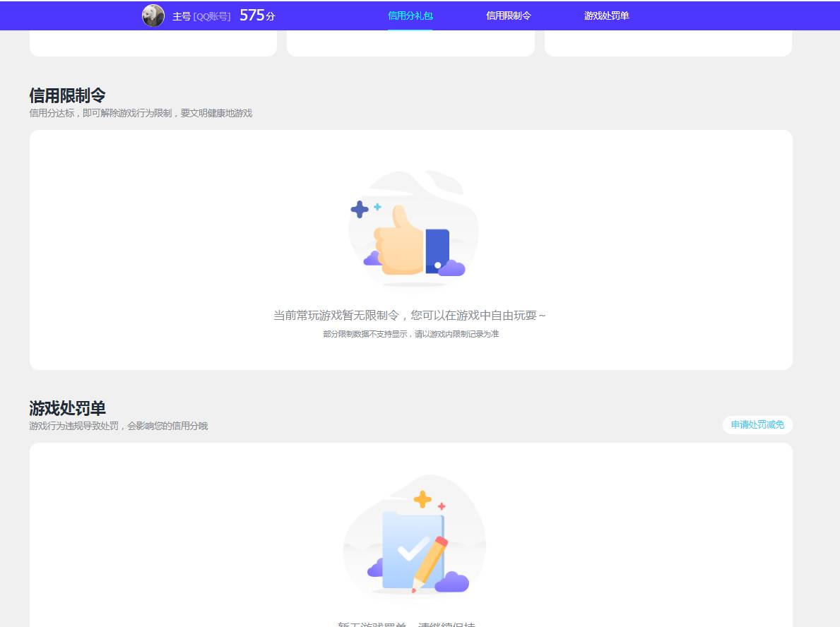The height and width of the screenshot is (627, 840).
Task: Click the 申请处罚减免 button
Action: pos(757,424)
